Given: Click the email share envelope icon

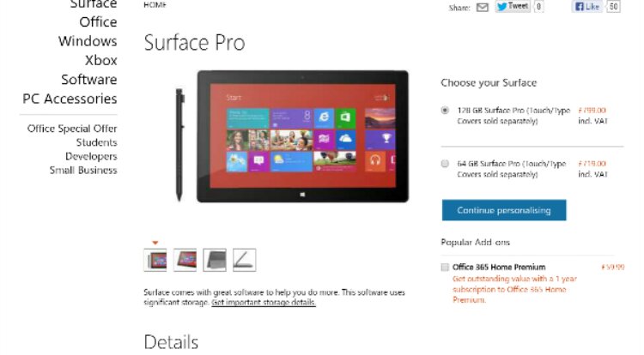Looking at the screenshot, I should 483,8.
